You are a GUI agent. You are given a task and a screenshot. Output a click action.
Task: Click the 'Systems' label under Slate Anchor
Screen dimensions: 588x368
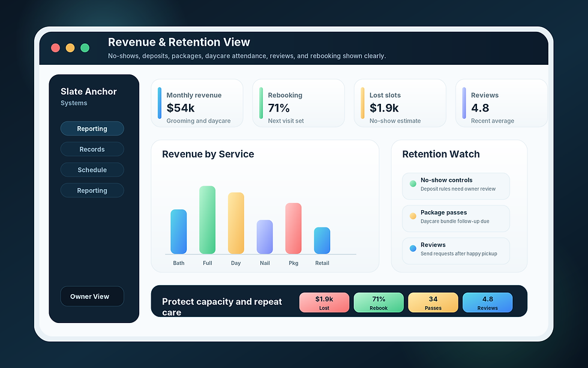pos(74,103)
